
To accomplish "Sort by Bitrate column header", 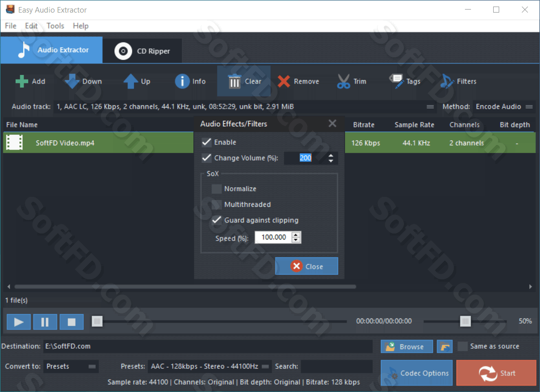I will tap(364, 125).
